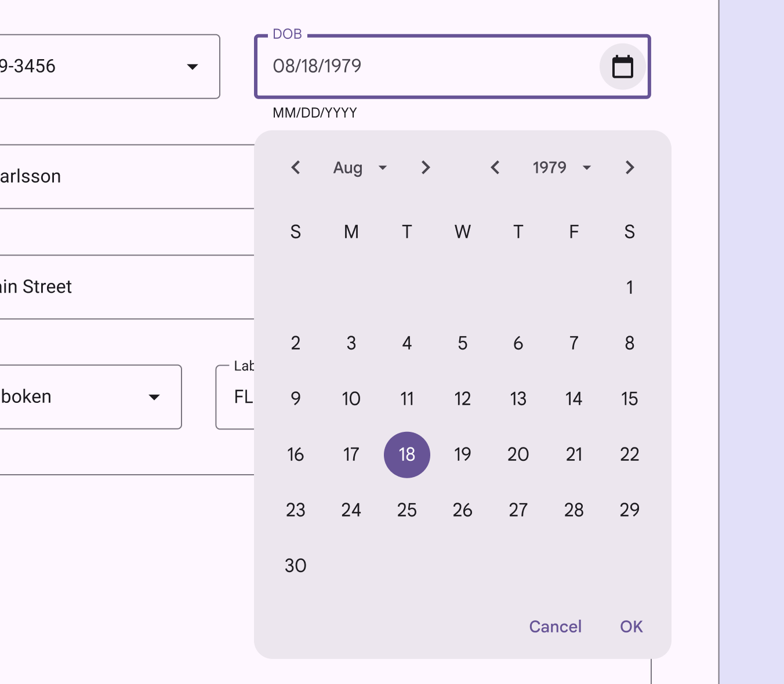Select day 18 in the calendar
This screenshot has height=684, width=784.
click(x=407, y=454)
